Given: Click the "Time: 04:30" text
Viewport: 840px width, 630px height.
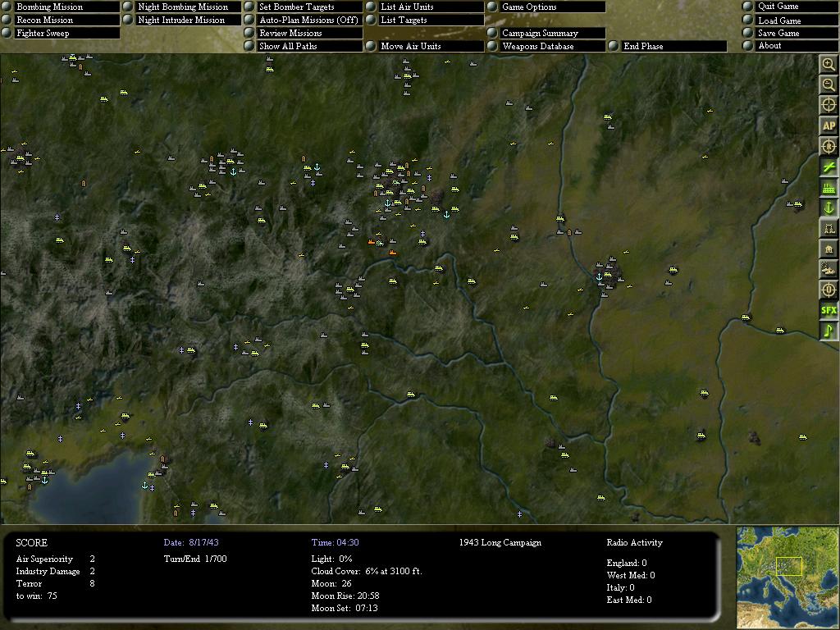Looking at the screenshot, I should click(335, 543).
